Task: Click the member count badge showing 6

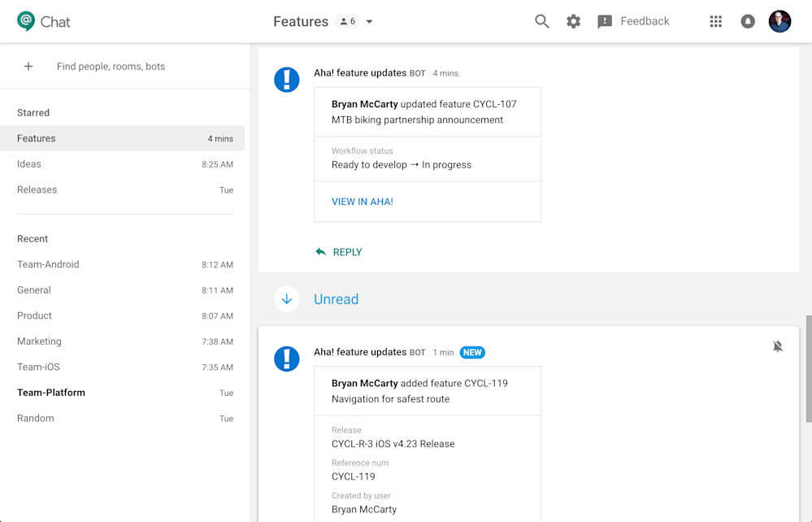Action: [x=347, y=21]
